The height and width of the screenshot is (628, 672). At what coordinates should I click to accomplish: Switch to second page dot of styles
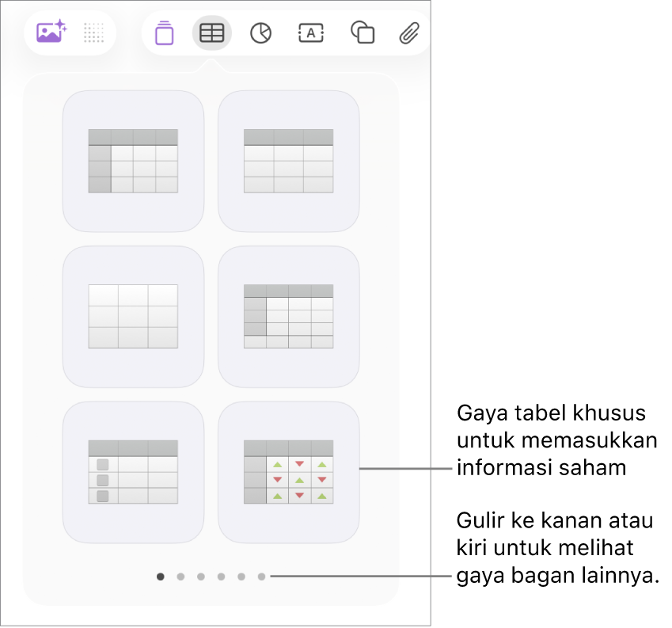pyautogui.click(x=180, y=577)
